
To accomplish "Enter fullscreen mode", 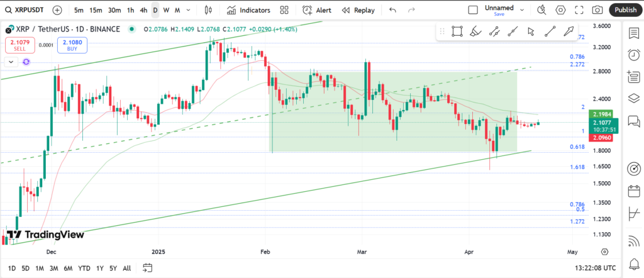I will tap(579, 10).
